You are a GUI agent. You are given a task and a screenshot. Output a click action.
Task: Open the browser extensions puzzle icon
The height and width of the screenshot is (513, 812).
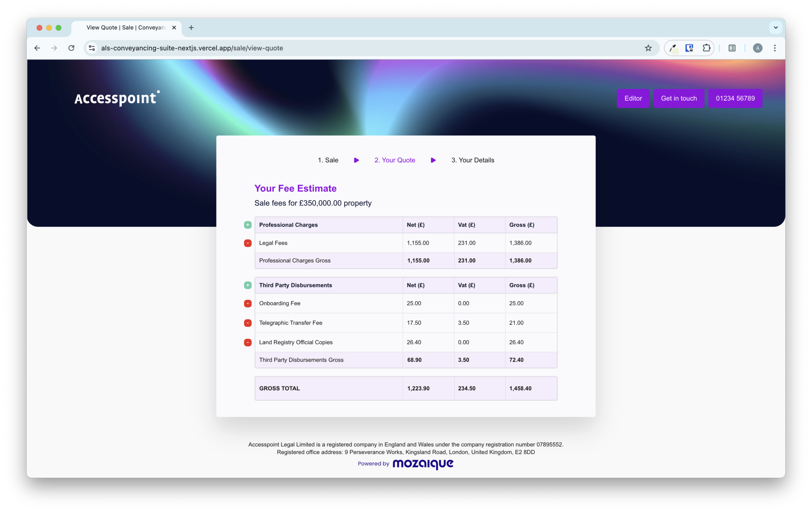706,48
